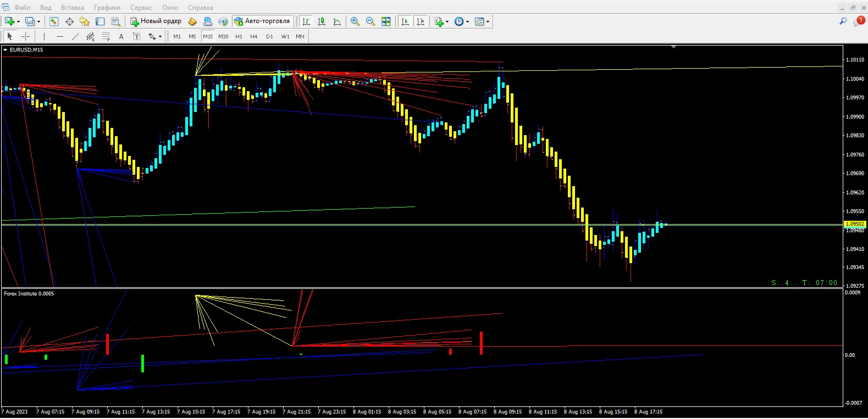Switch to H4 timeframe
This screenshot has height=419, width=868.
point(254,37)
